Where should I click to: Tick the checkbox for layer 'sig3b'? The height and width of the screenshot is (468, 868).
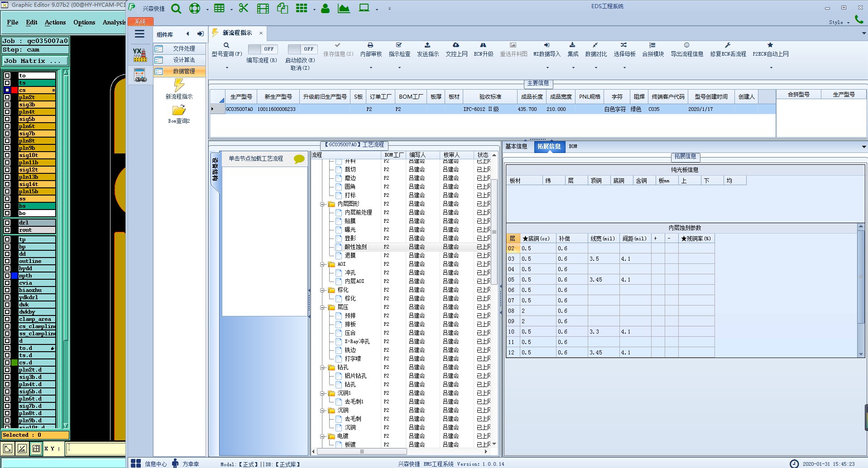pyautogui.click(x=7, y=105)
